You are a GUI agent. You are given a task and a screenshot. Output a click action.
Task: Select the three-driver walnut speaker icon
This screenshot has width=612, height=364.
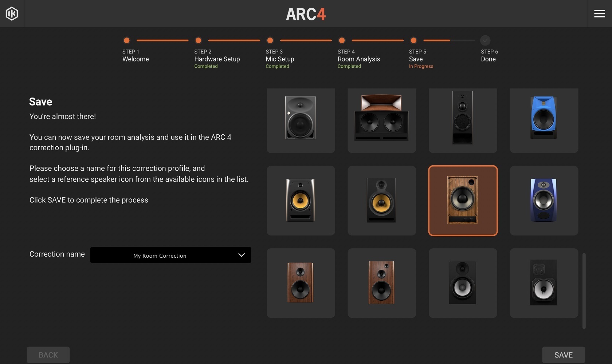coord(382,283)
